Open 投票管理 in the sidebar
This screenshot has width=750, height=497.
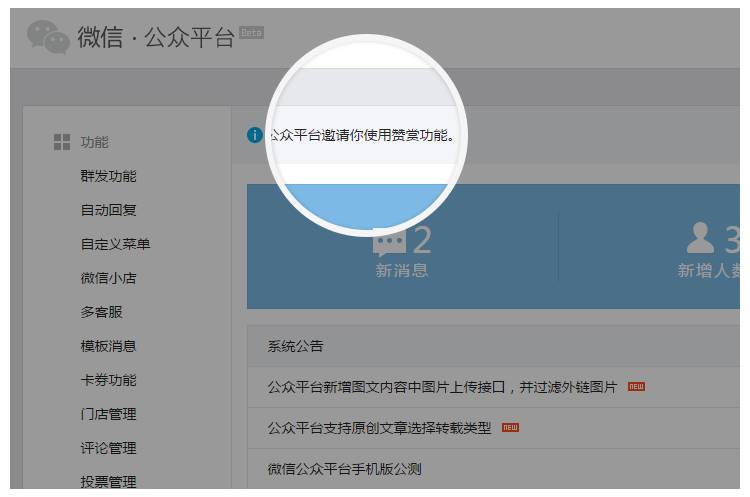point(109,482)
